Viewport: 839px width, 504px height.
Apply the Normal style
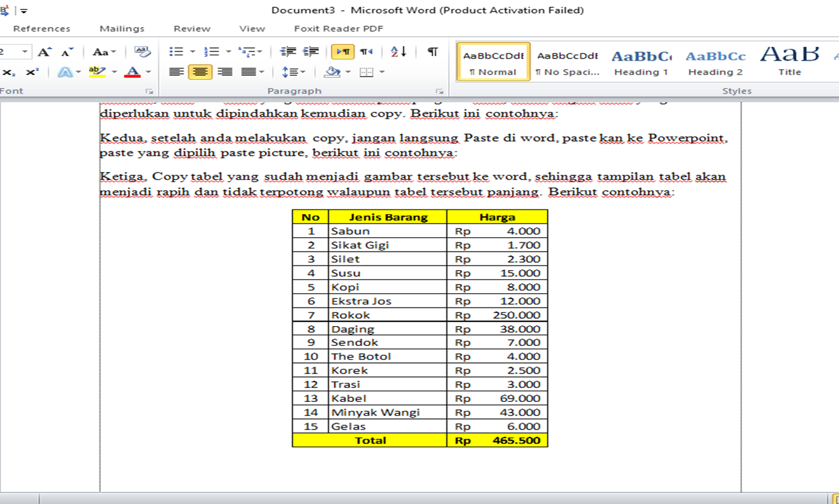point(493,62)
